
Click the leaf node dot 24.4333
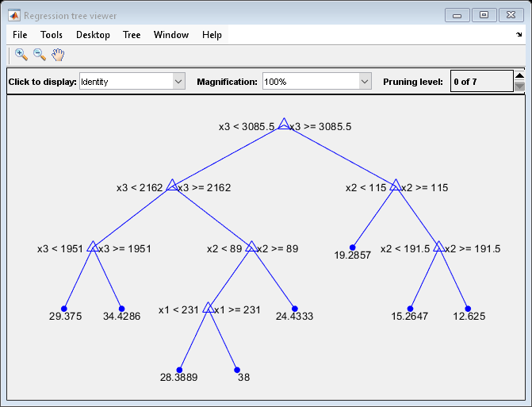[x=294, y=309]
